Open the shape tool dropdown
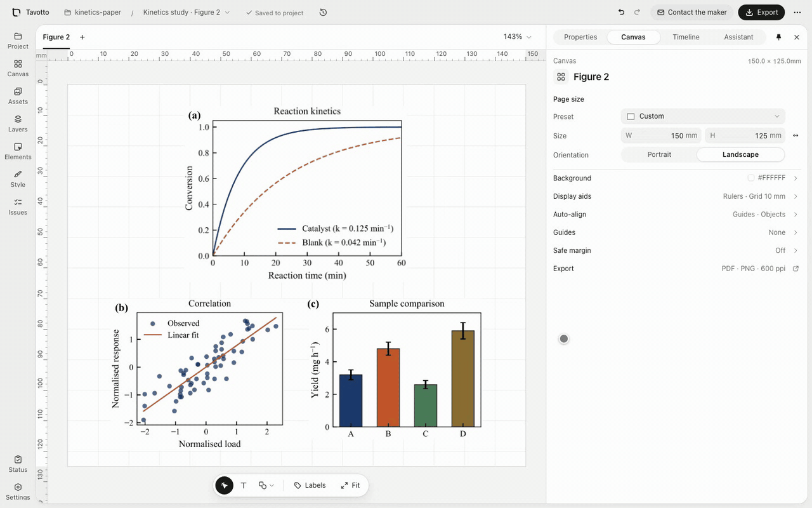This screenshot has height=508, width=812. [266, 485]
